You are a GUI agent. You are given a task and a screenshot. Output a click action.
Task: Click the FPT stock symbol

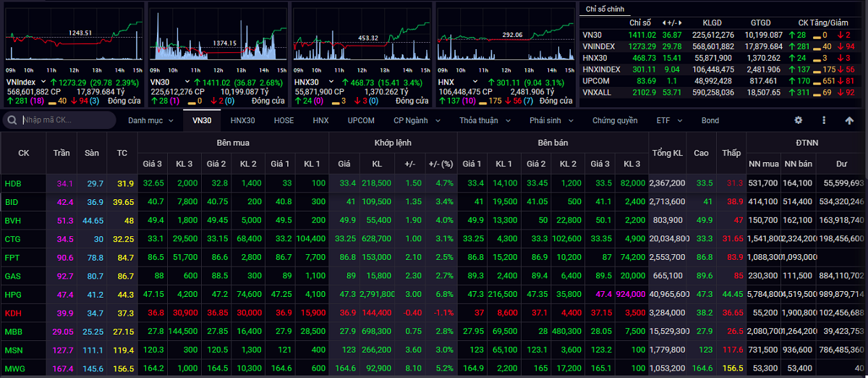[12, 257]
